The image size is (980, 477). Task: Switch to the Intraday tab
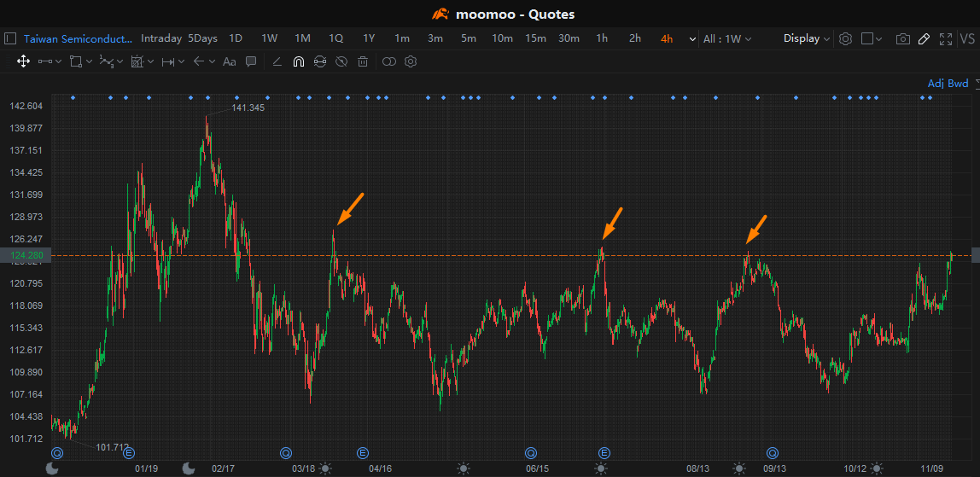[161, 38]
